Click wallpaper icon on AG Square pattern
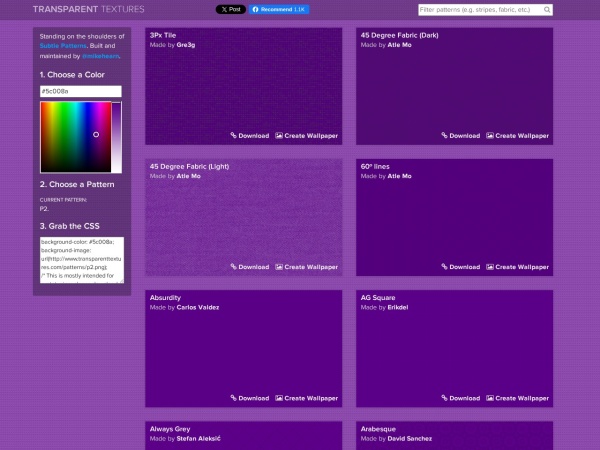 pyautogui.click(x=490, y=398)
